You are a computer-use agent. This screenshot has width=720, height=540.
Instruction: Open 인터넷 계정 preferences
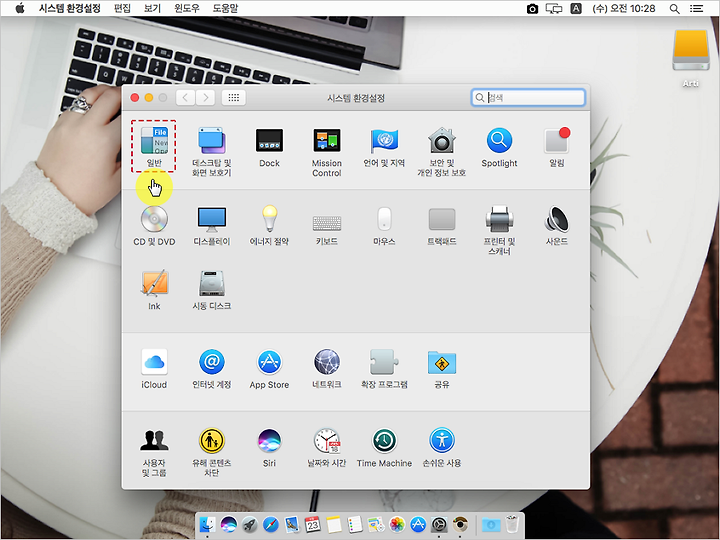click(x=212, y=369)
